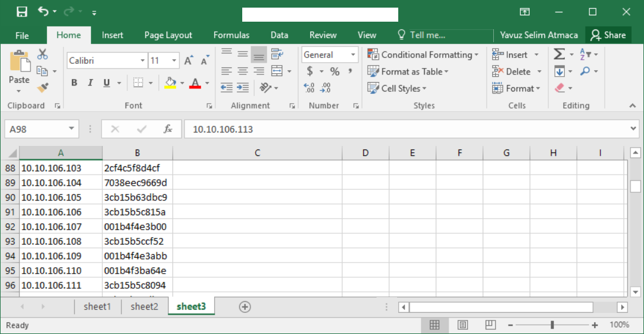Viewport: 644px width, 334px height.
Task: Open the Quick Access Toolbar customize arrow
Action: 94,13
